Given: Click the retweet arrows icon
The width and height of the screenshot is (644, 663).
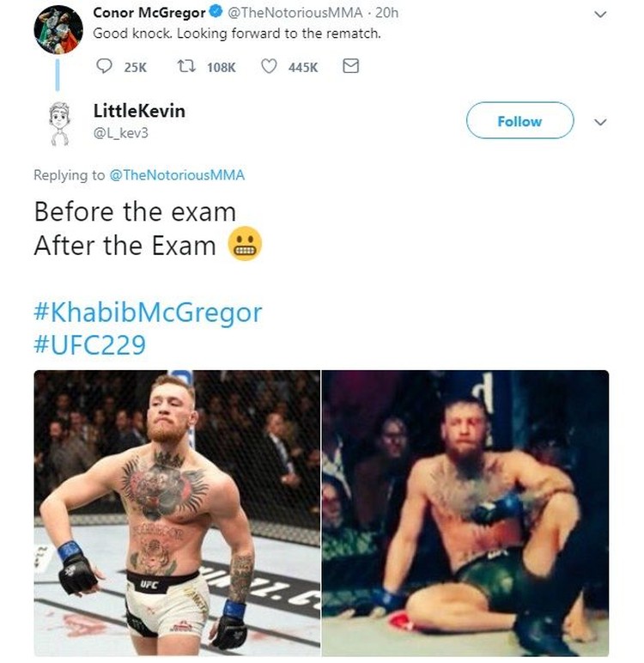Looking at the screenshot, I should point(186,66).
